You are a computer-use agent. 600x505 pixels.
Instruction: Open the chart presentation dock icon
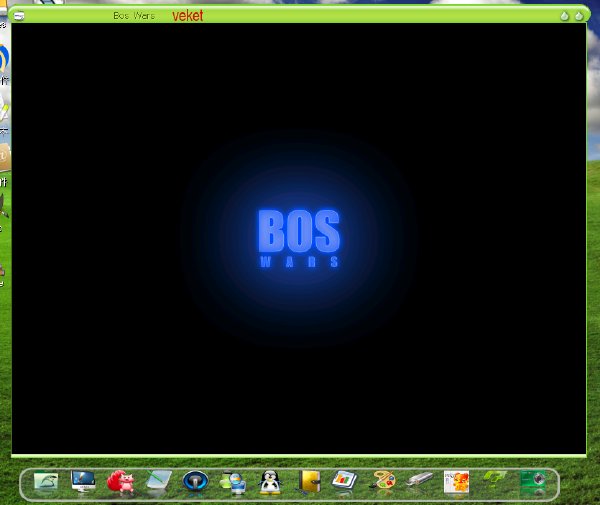pyautogui.click(x=344, y=481)
